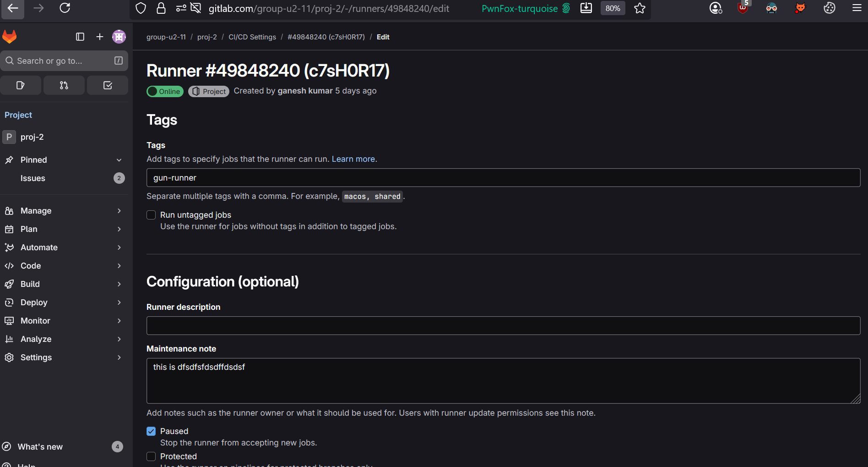This screenshot has width=868, height=467.
Task: Click the Learn more link for tags
Action: pyautogui.click(x=353, y=159)
